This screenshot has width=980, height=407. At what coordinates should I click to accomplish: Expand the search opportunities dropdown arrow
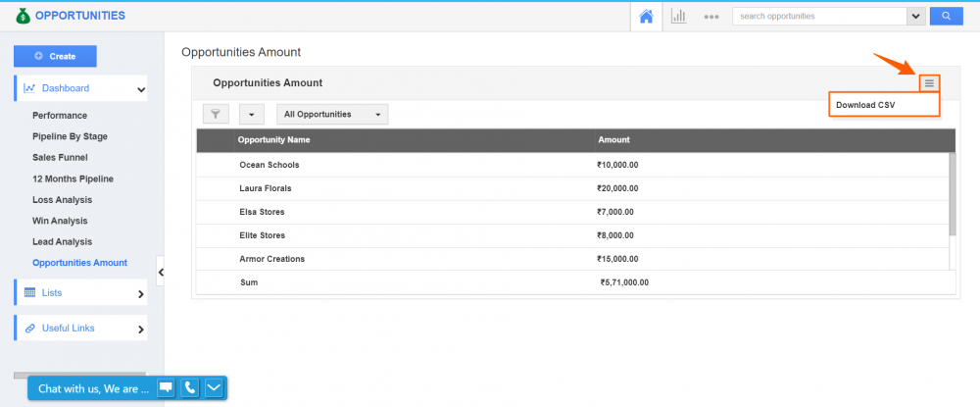916,17
